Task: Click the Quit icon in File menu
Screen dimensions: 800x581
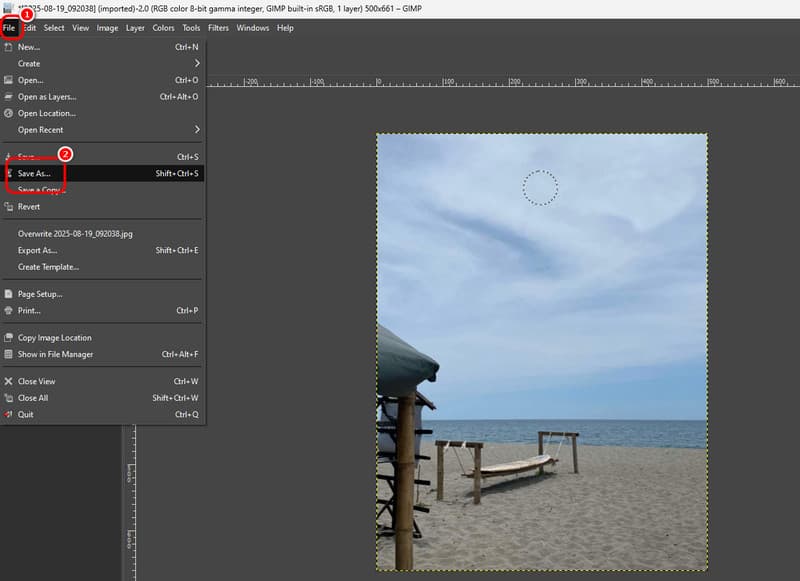Action: click(x=8, y=414)
